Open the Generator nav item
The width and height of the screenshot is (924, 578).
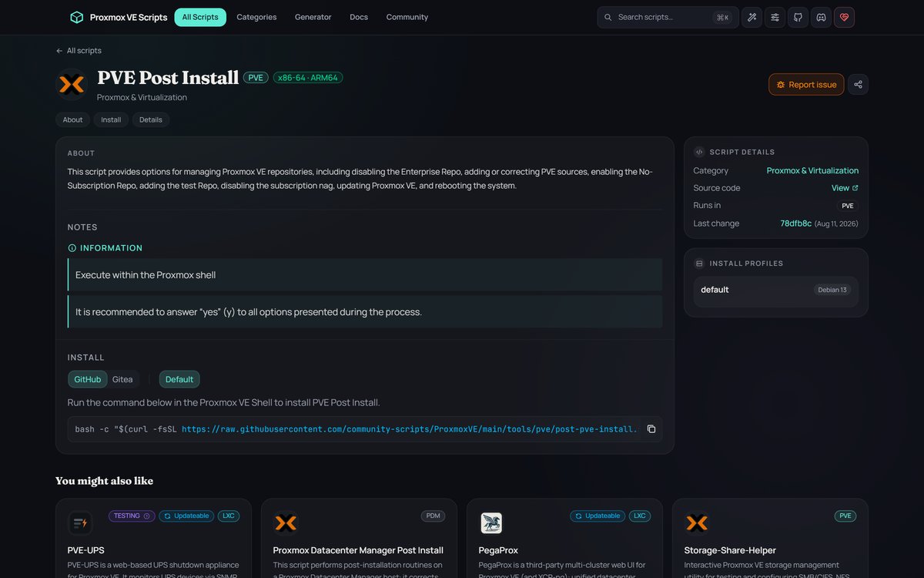coord(313,17)
